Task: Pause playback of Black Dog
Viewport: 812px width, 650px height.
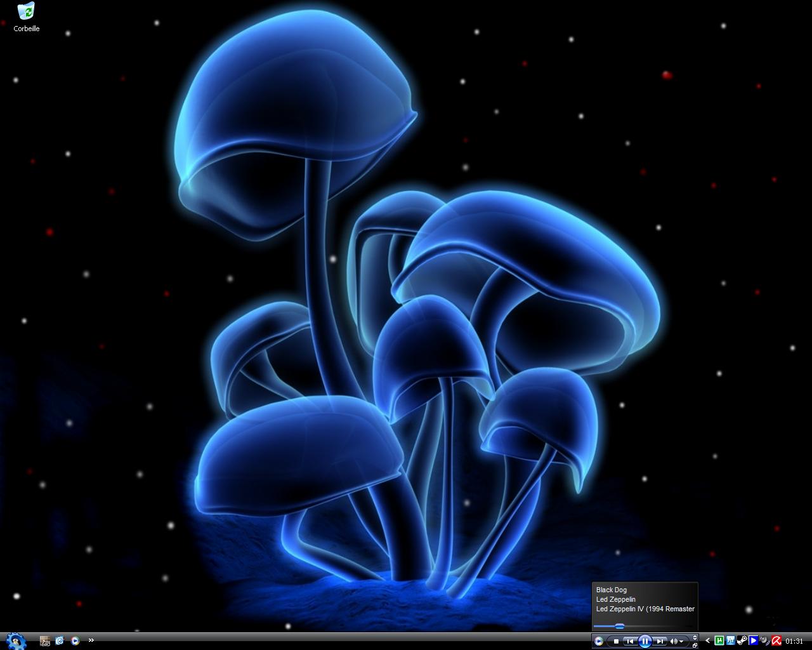Action: click(x=645, y=641)
